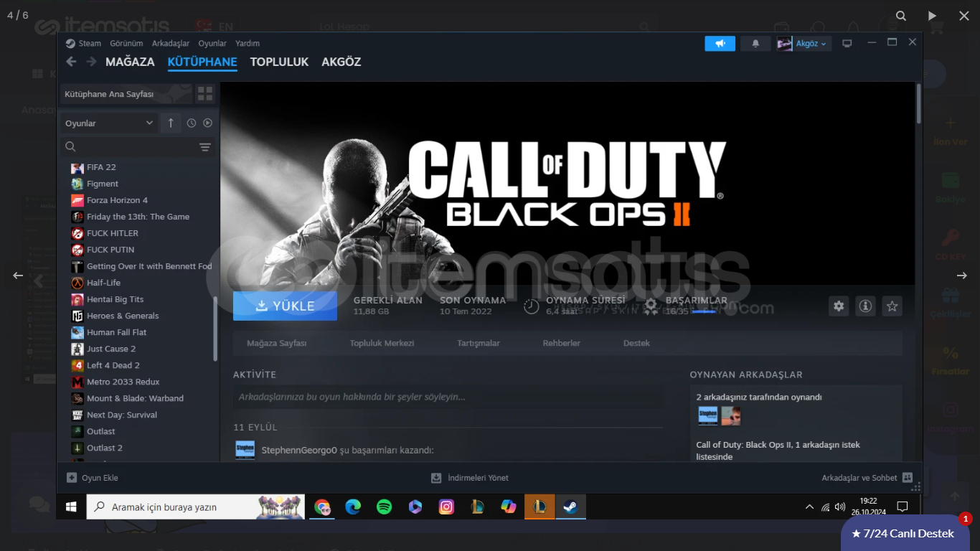Start the slideshow play button in image viewer
Image resolution: width=980 pixels, height=551 pixels.
coord(932,16)
